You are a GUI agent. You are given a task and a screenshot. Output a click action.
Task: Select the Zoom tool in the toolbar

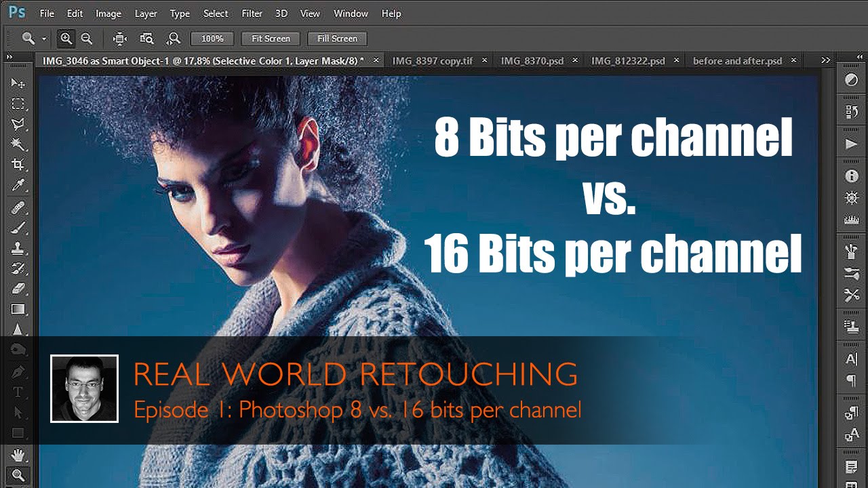point(18,475)
